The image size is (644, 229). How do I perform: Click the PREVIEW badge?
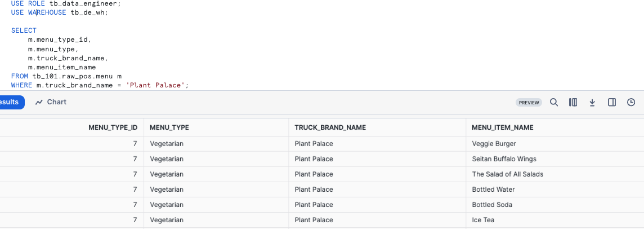(x=529, y=103)
